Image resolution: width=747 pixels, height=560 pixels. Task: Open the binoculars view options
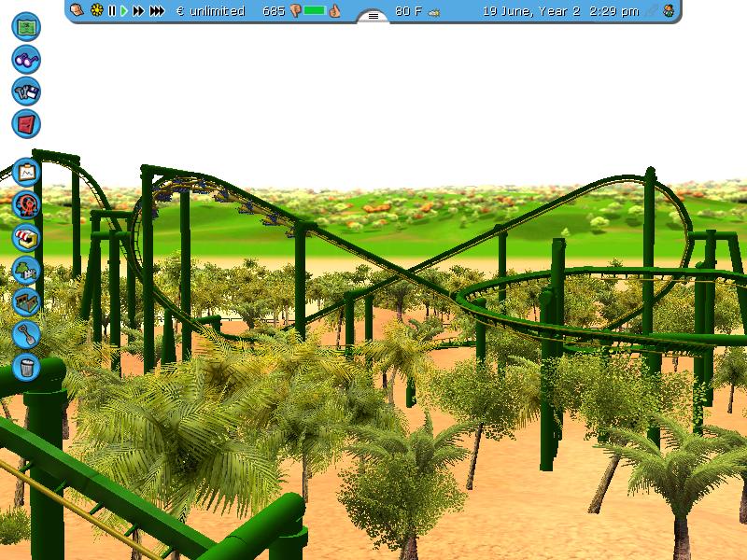coord(26,60)
